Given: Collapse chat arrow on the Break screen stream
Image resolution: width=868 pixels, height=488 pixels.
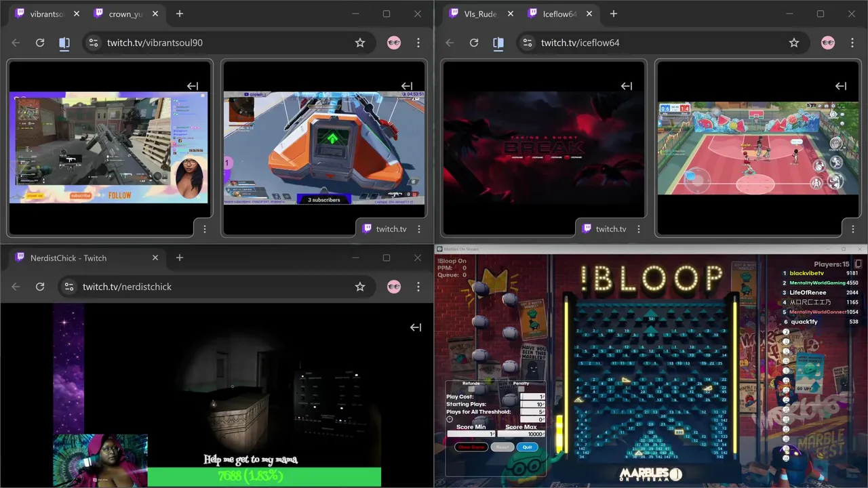Looking at the screenshot, I should click(627, 86).
